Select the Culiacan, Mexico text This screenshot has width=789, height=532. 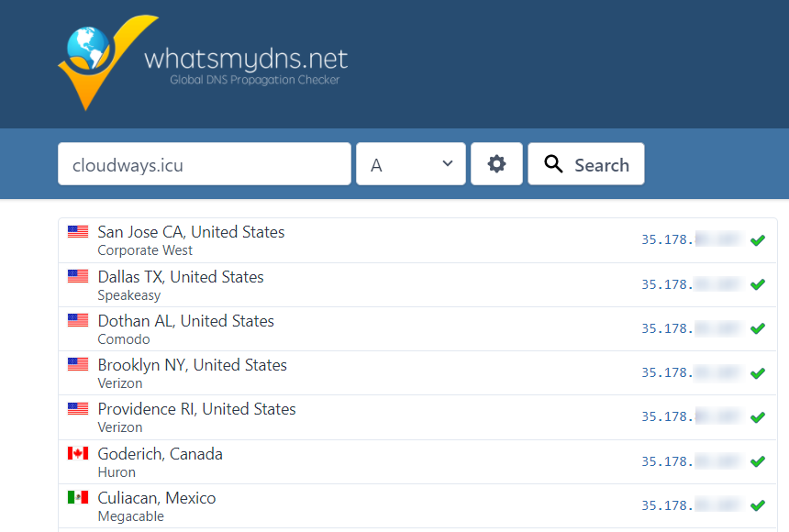pyautogui.click(x=157, y=498)
